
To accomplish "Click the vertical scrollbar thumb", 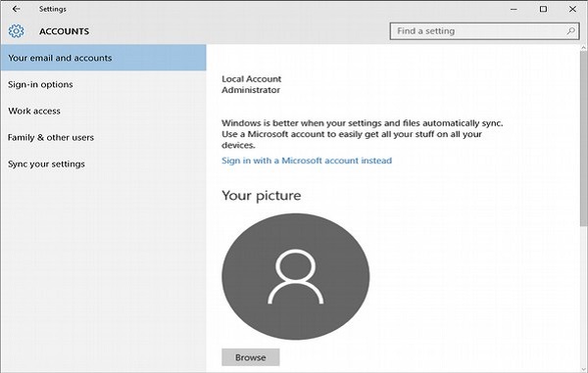I will (x=583, y=139).
